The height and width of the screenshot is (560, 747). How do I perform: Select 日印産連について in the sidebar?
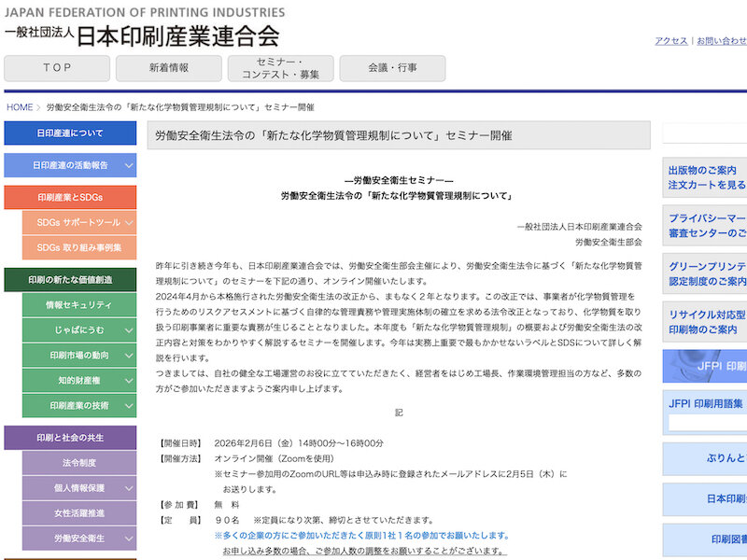70,133
